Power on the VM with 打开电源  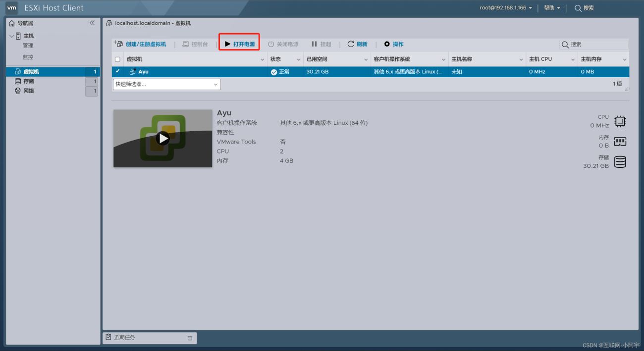(240, 44)
